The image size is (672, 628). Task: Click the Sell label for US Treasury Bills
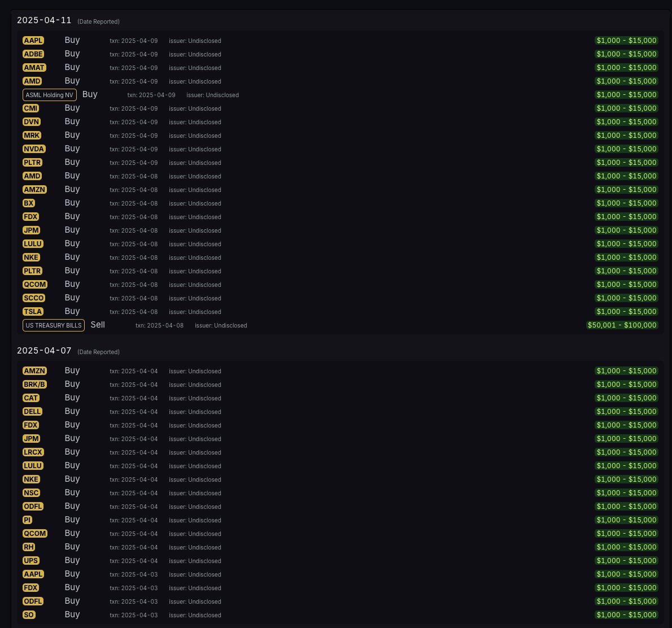(x=98, y=325)
